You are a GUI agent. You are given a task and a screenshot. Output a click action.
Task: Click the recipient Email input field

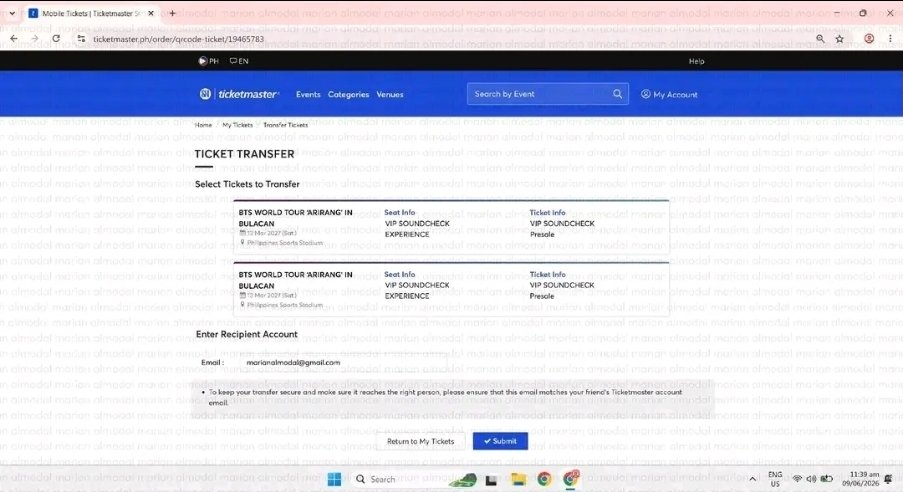click(x=346, y=362)
